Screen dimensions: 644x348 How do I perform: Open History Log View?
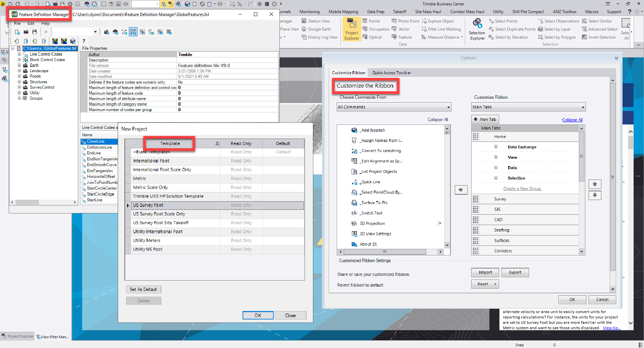pos(319,37)
